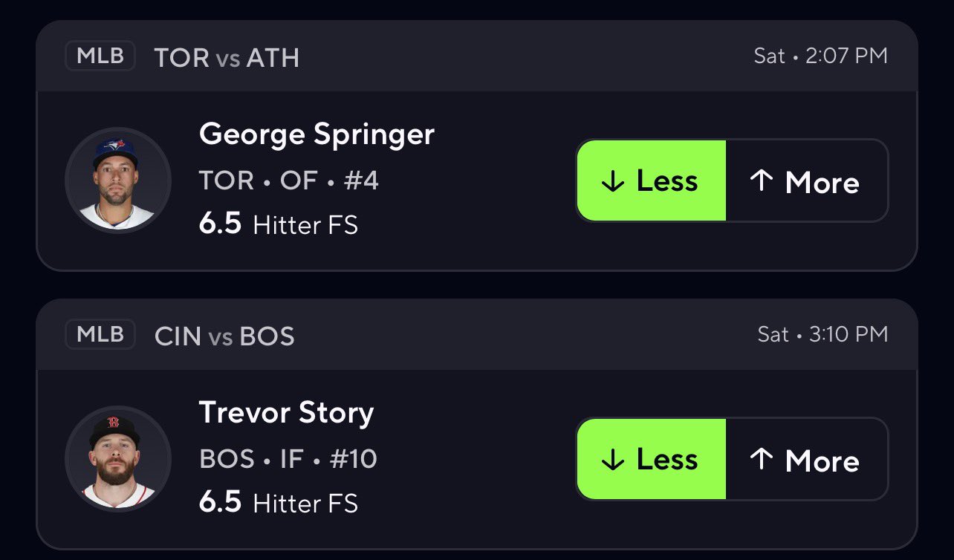954x560 pixels.
Task: Open George Springer's player headshot
Action: 118,180
